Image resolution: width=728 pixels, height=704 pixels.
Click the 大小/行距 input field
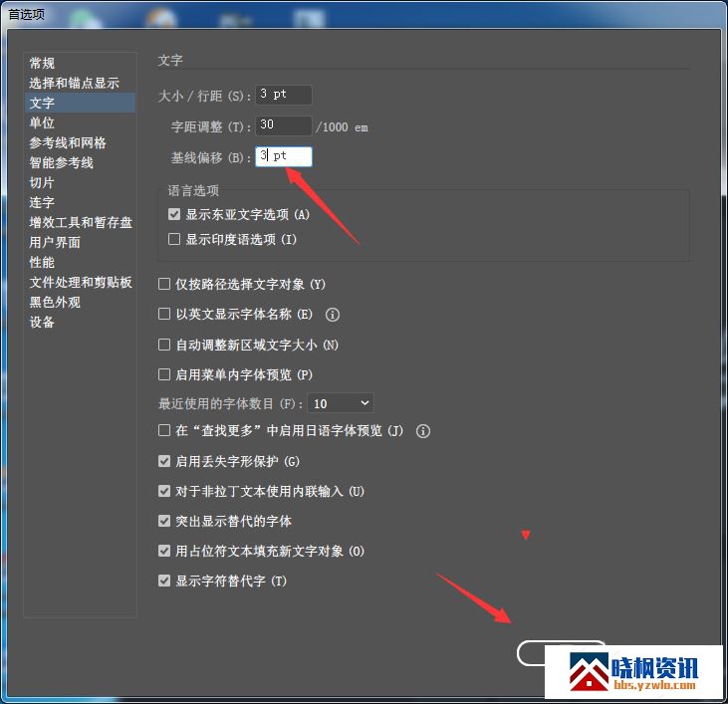click(x=284, y=96)
